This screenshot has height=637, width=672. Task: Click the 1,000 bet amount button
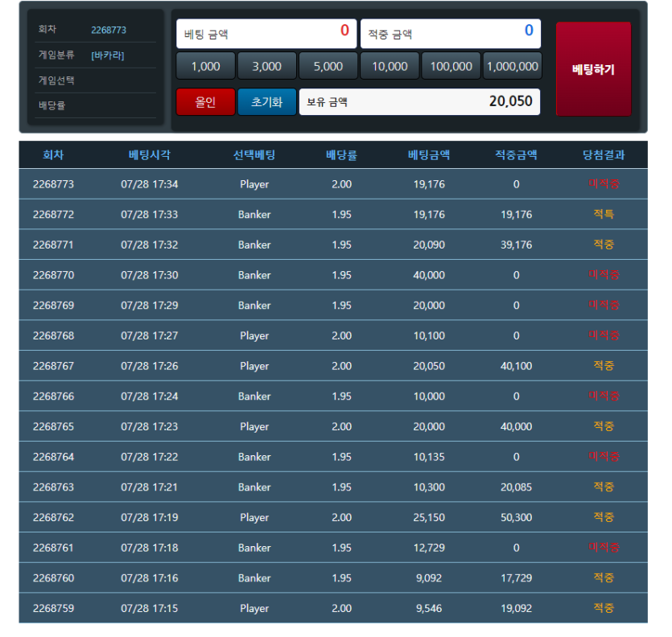(x=206, y=66)
